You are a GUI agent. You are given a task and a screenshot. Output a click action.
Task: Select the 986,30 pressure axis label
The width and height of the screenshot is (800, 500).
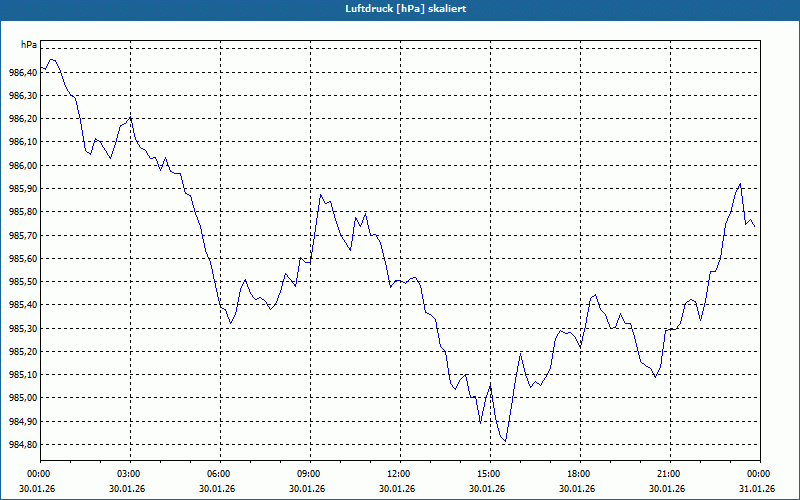pos(23,96)
